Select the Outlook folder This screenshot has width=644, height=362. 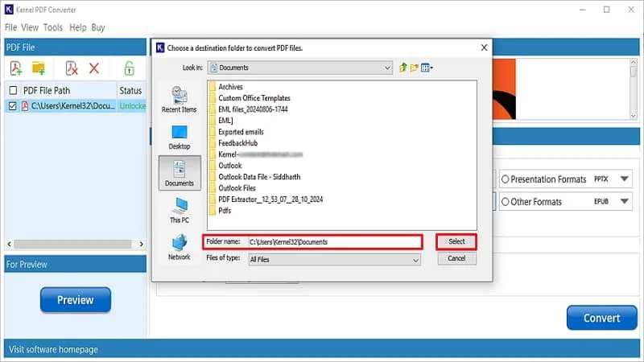(230, 166)
